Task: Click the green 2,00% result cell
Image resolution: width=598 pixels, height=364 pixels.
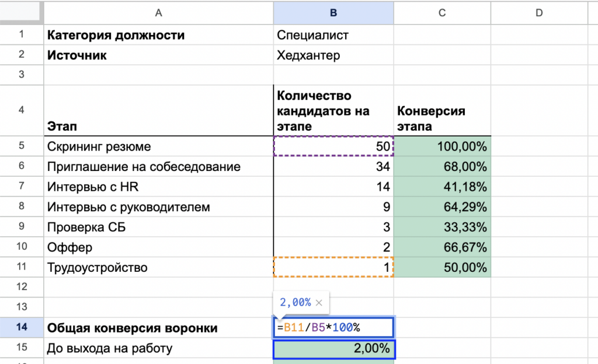Action: pyautogui.click(x=333, y=349)
